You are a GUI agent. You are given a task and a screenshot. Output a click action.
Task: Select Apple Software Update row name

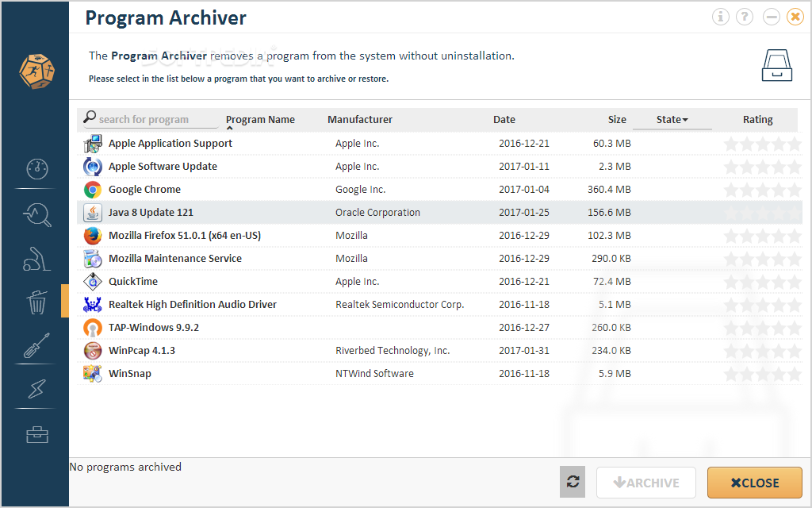click(x=163, y=167)
